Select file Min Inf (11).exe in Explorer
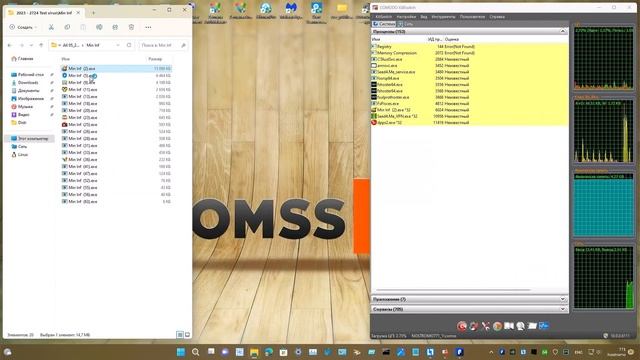Viewport: 640px width, 360px height. (116, 89)
